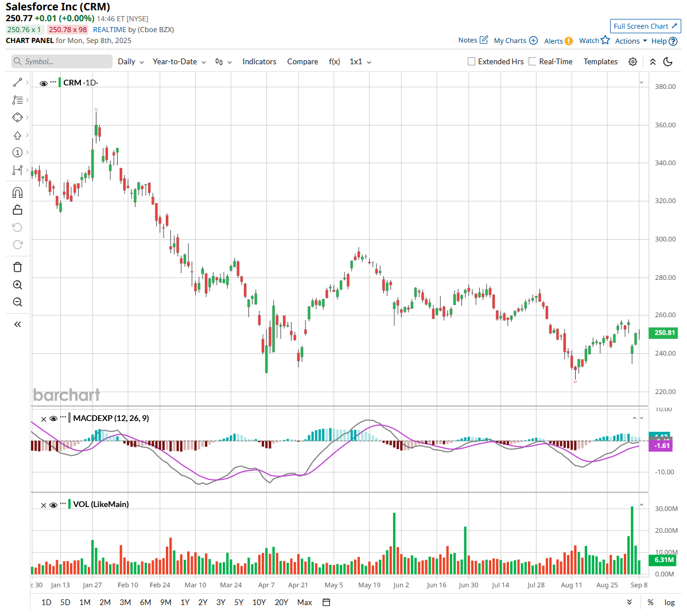Expand the Actions dropdown
The image size is (687, 616).
631,41
